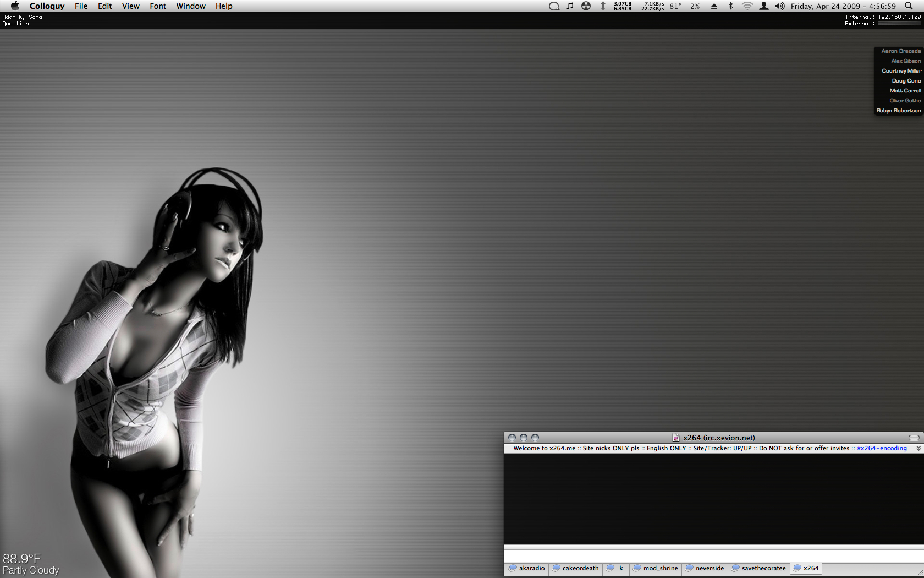Select the x264 tab
Image resolution: width=924 pixels, height=578 pixels.
point(806,568)
